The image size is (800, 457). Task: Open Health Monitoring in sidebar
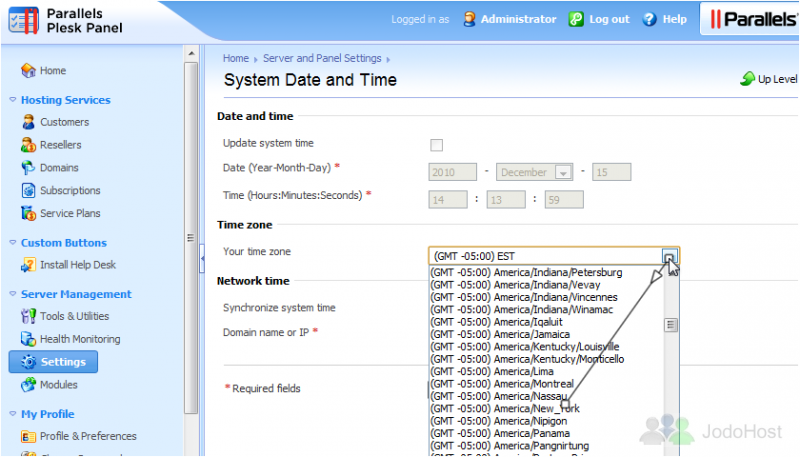click(80, 339)
